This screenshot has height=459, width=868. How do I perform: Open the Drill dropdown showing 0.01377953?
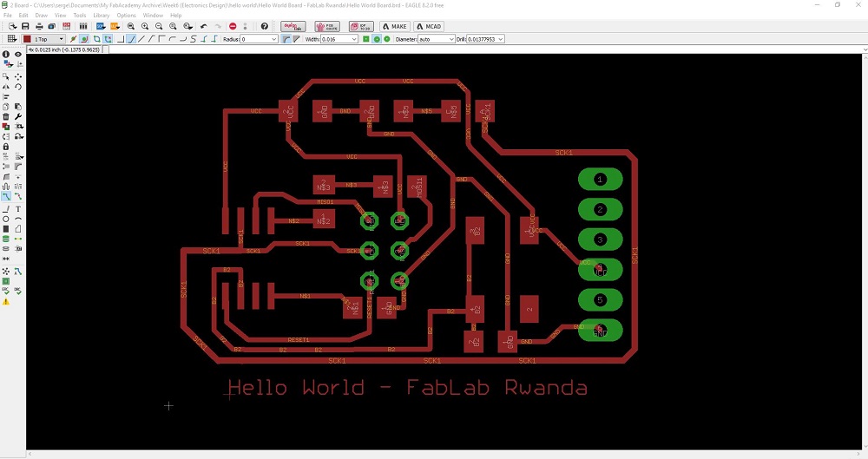485,39
